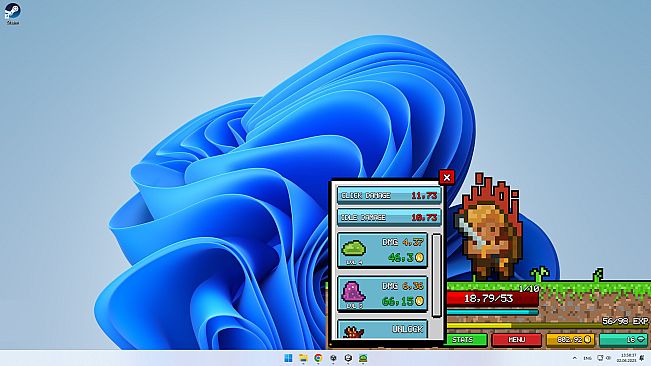Click the LVL 4 label under the green slime
This screenshot has width=651, height=366.
pos(354,262)
